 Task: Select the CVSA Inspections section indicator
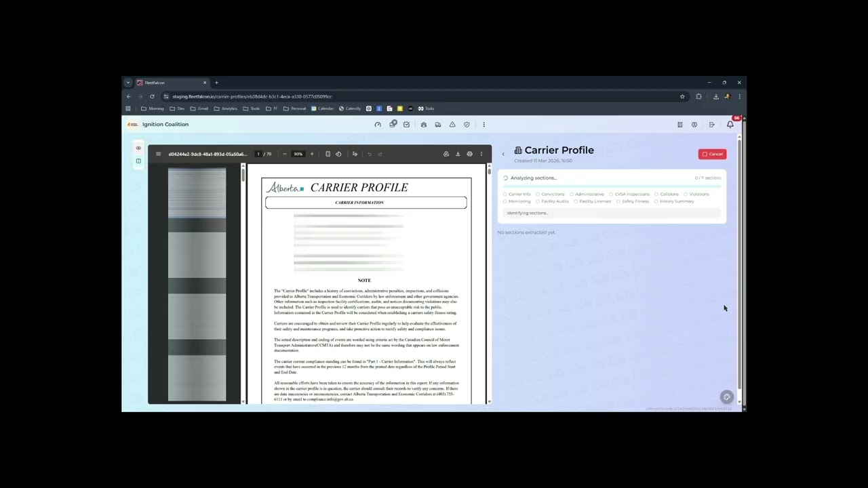[x=629, y=194]
